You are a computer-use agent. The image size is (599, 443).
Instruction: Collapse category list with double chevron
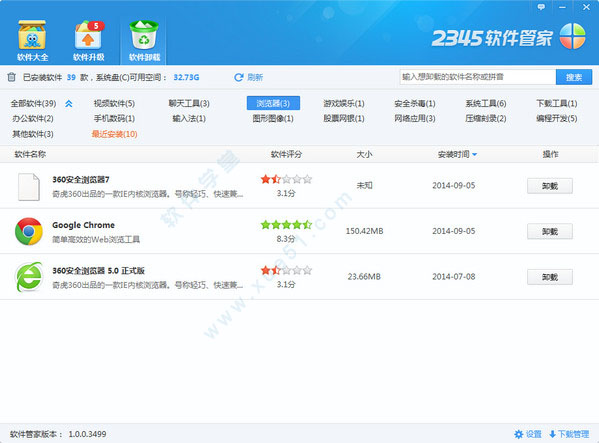69,103
